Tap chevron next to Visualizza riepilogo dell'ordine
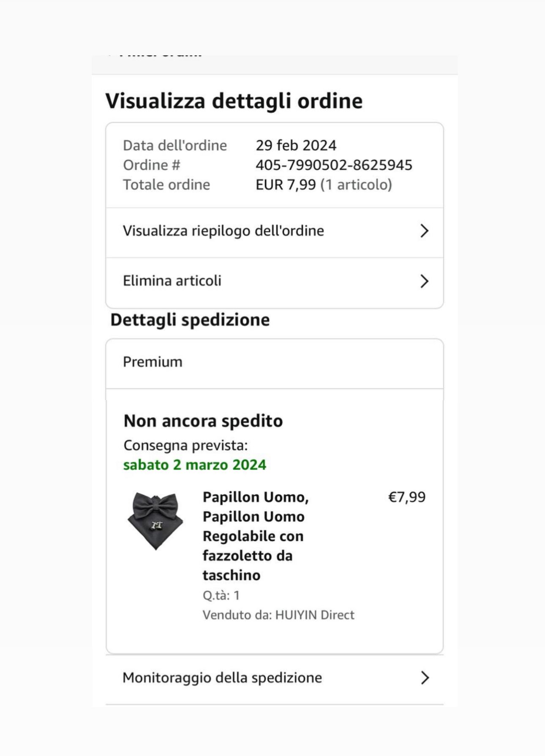Screen dimensions: 545x756 point(425,231)
